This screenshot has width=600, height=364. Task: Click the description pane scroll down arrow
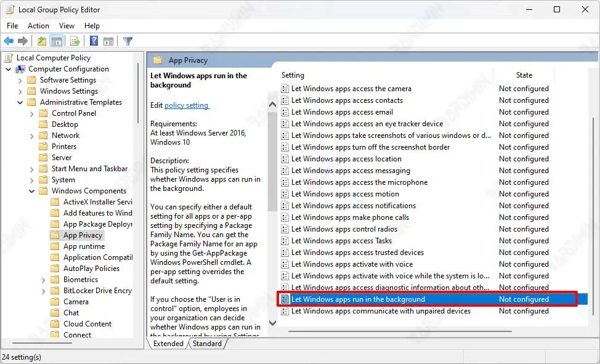pos(272,323)
